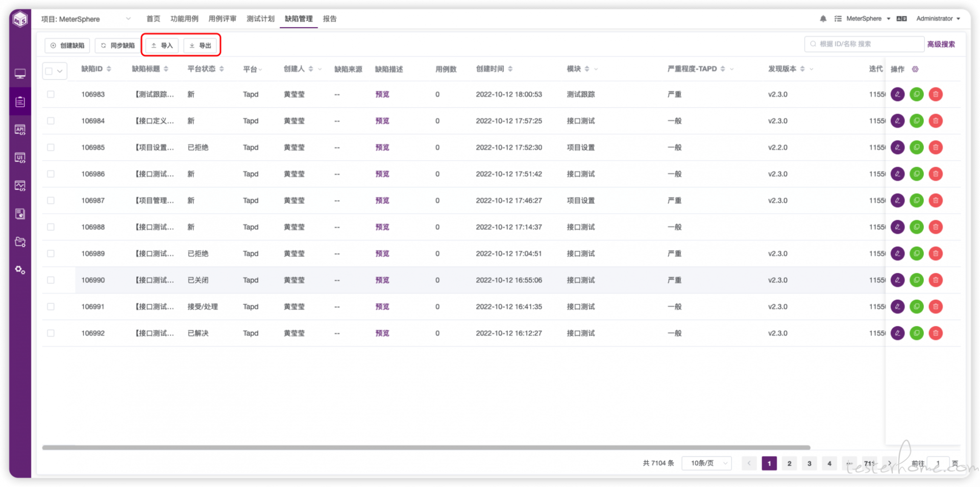980x487 pixels.
Task: Click the 同步缺陷 button
Action: click(117, 45)
